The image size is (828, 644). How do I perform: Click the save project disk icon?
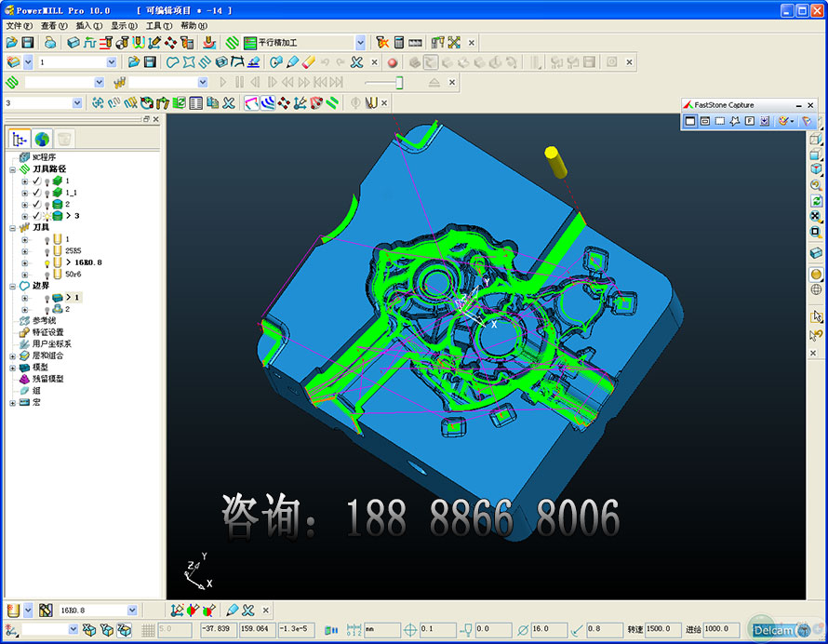tap(27, 43)
